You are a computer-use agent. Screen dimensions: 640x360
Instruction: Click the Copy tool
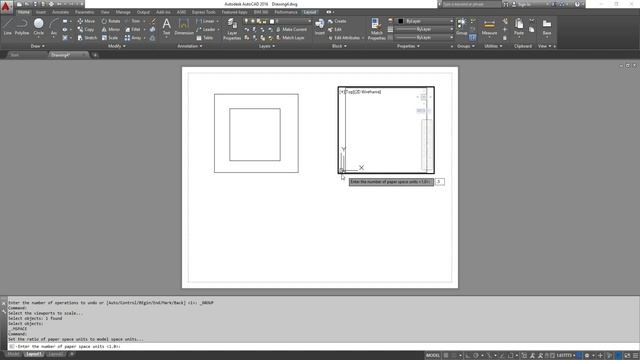(86, 29)
